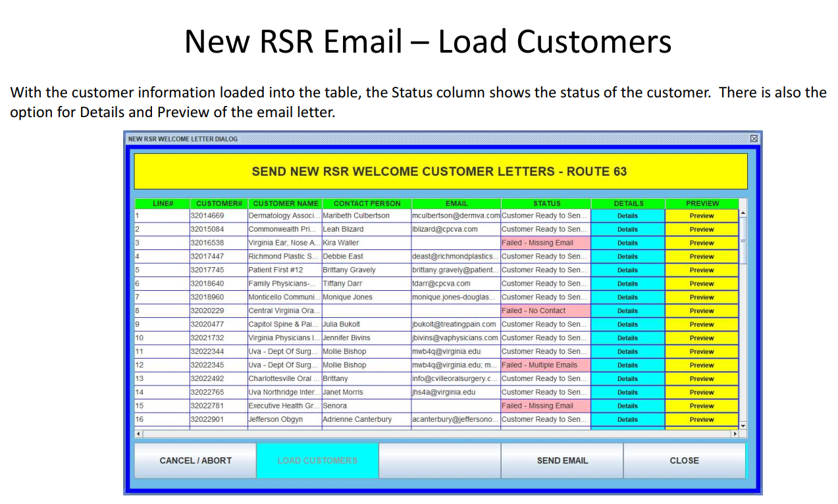Select 'Failed - Missing Email' for Senora
Viewport: 838px width, 504px height.
pyautogui.click(x=546, y=406)
